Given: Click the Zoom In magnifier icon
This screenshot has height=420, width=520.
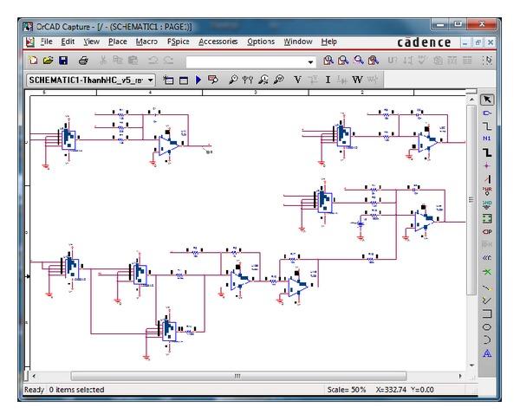Looking at the screenshot, I should [x=328, y=61].
